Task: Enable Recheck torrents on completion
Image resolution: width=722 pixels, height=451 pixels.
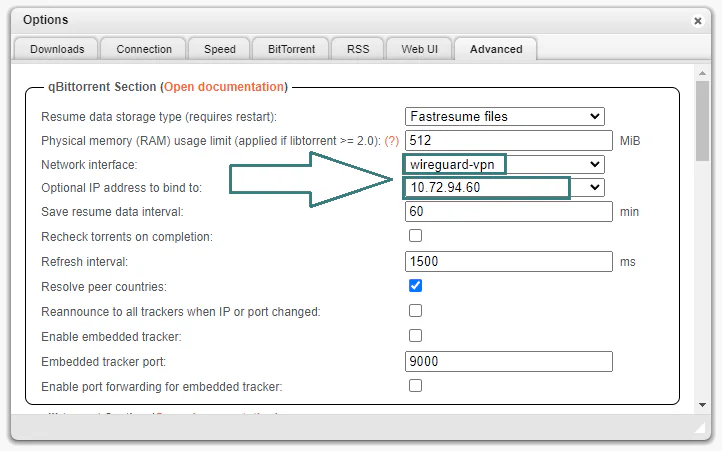Action: 415,235
